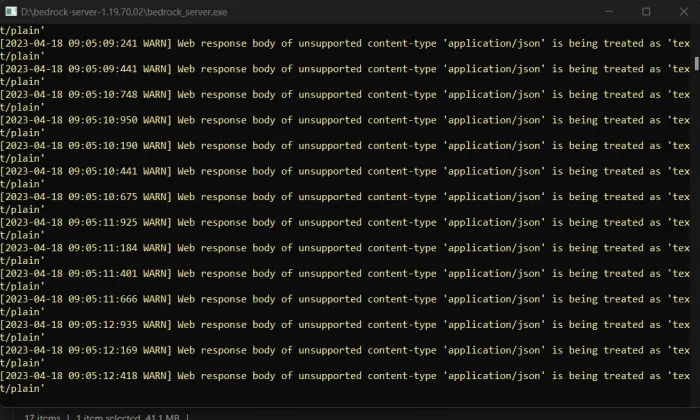This screenshot has width=700, height=420.
Task: Click the bedrock_server.exe console window icon
Action: tap(11, 12)
